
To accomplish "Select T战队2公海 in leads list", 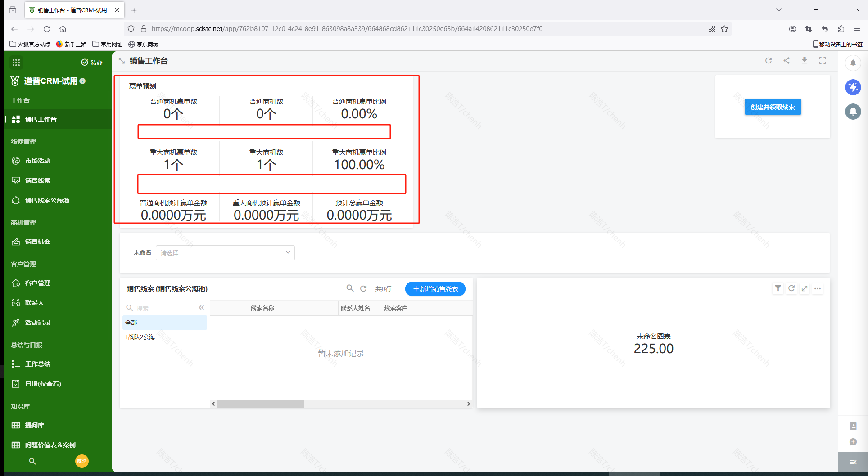I will point(140,337).
